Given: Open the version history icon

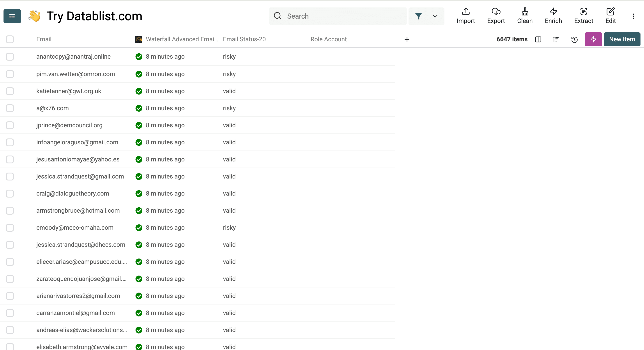Looking at the screenshot, I should (x=574, y=39).
